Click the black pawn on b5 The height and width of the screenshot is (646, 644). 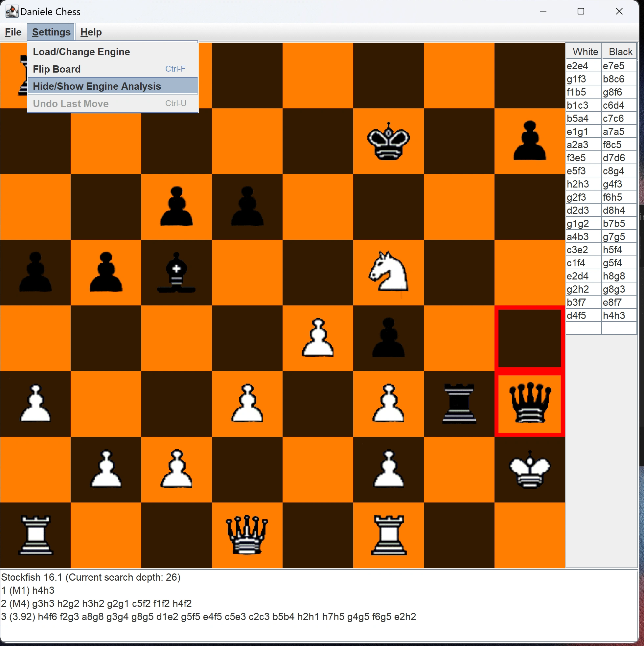pos(106,272)
